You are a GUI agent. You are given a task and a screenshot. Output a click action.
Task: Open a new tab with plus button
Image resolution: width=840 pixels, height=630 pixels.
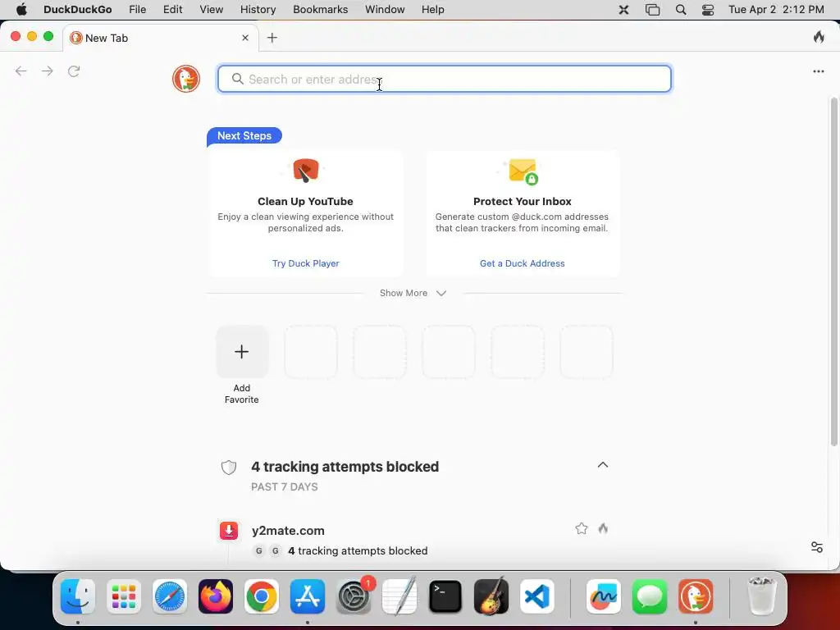pos(272,38)
